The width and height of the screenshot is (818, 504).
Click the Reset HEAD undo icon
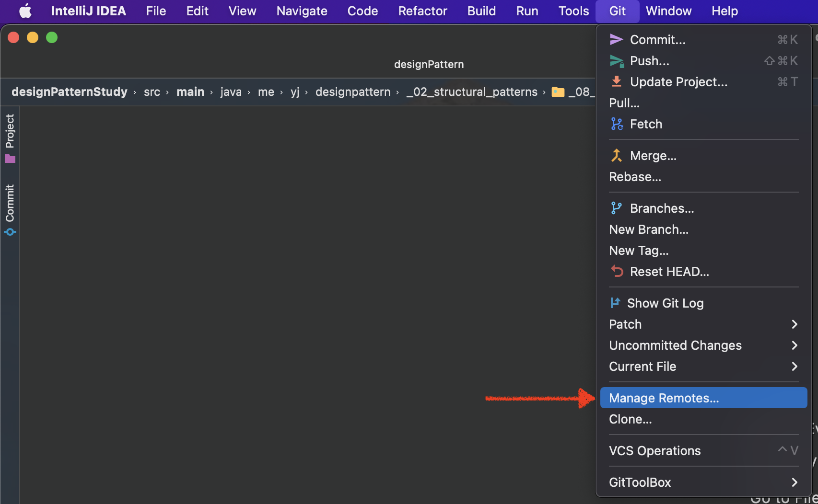click(617, 271)
